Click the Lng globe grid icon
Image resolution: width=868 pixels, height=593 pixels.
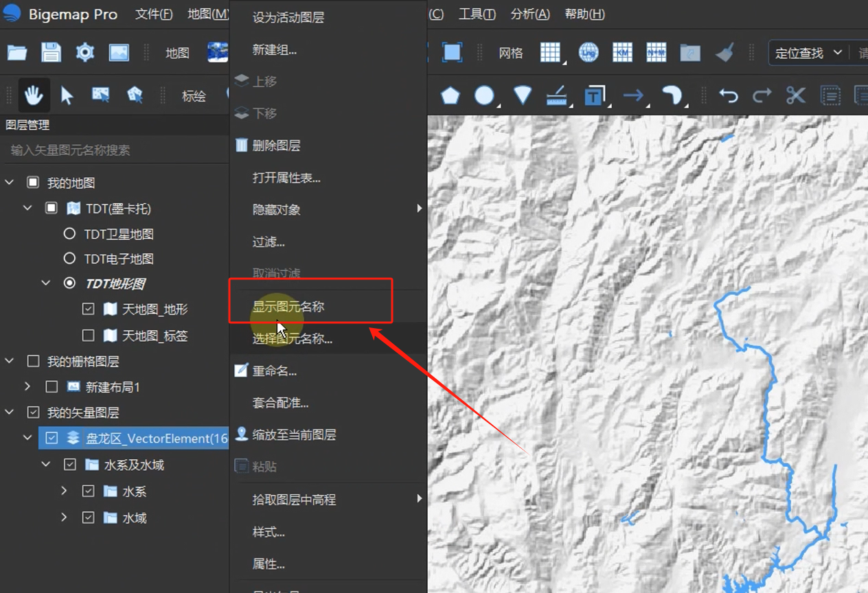[x=589, y=53]
